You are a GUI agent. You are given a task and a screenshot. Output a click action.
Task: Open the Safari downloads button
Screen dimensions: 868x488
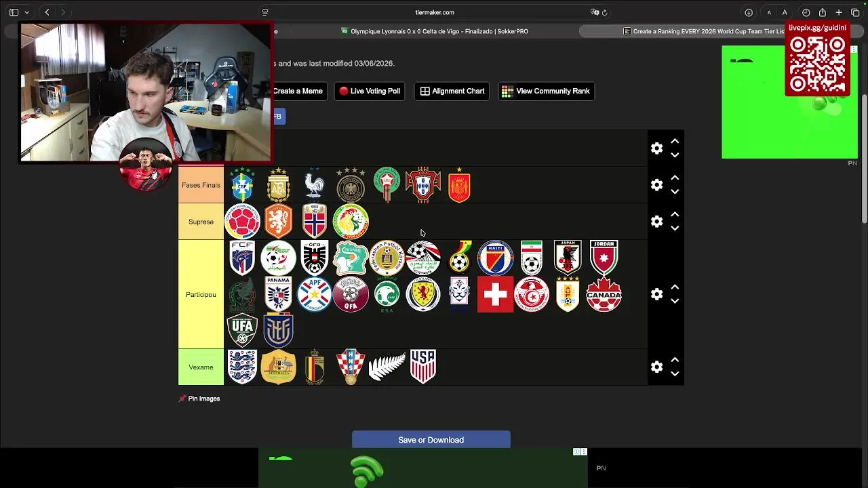[x=749, y=12]
